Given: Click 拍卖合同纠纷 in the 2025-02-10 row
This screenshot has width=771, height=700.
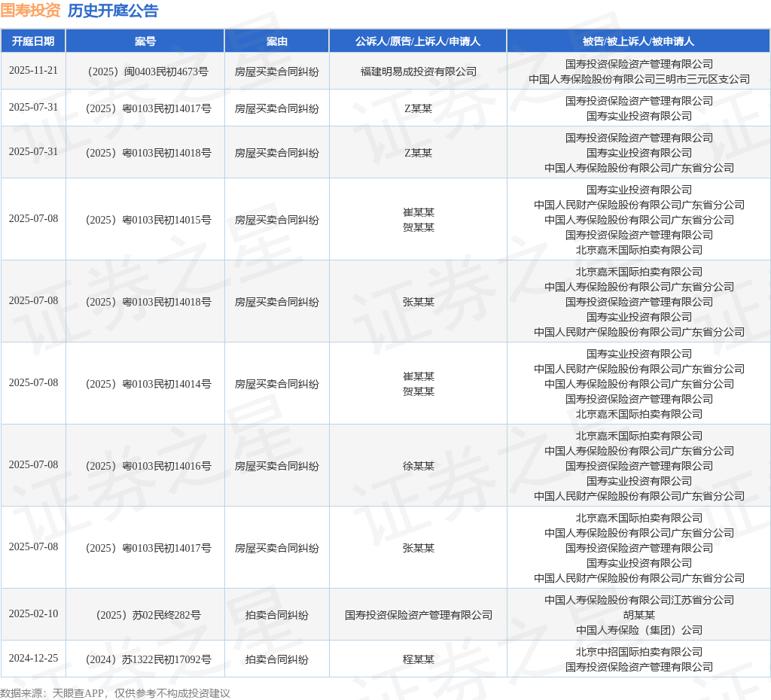Looking at the screenshot, I should click(x=277, y=615).
